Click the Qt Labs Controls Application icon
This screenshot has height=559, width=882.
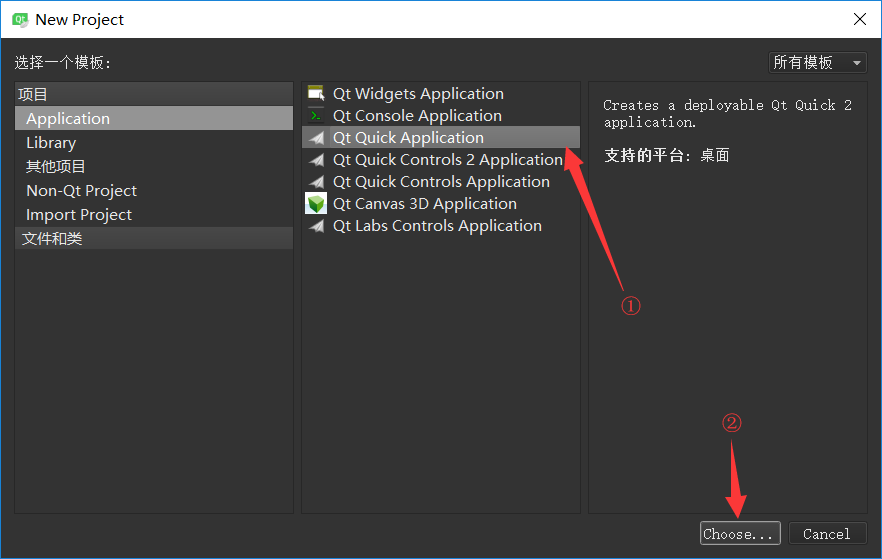[317, 226]
